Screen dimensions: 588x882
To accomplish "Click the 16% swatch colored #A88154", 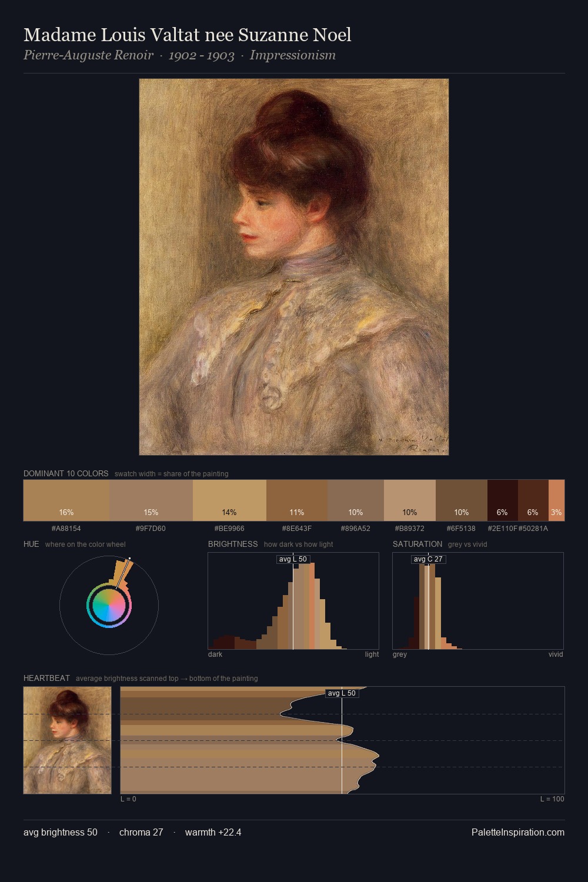I will point(66,500).
